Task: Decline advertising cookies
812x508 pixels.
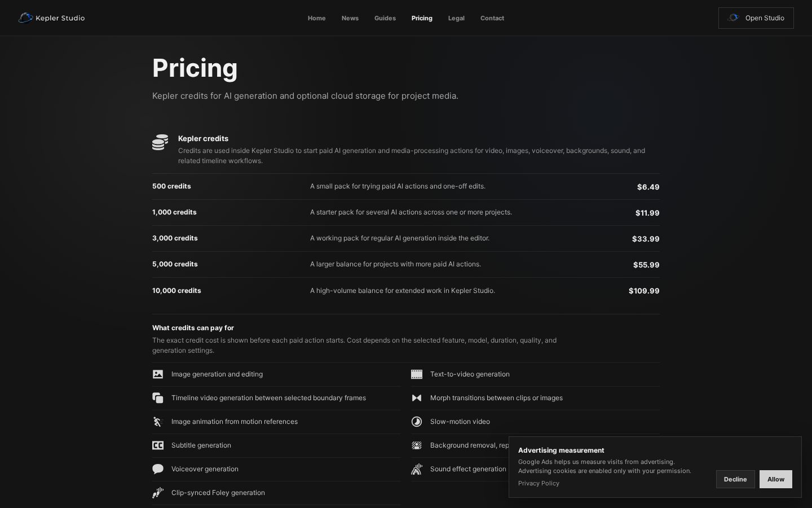Action: 735,479
